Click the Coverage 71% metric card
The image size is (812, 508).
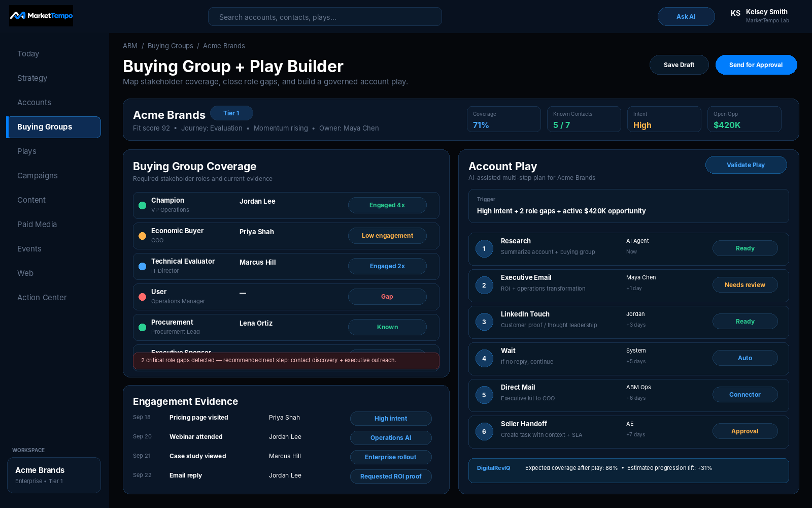pyautogui.click(x=504, y=119)
